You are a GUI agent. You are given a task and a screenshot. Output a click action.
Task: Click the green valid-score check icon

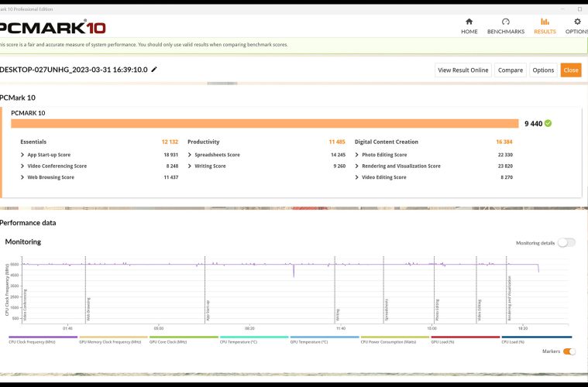point(548,123)
